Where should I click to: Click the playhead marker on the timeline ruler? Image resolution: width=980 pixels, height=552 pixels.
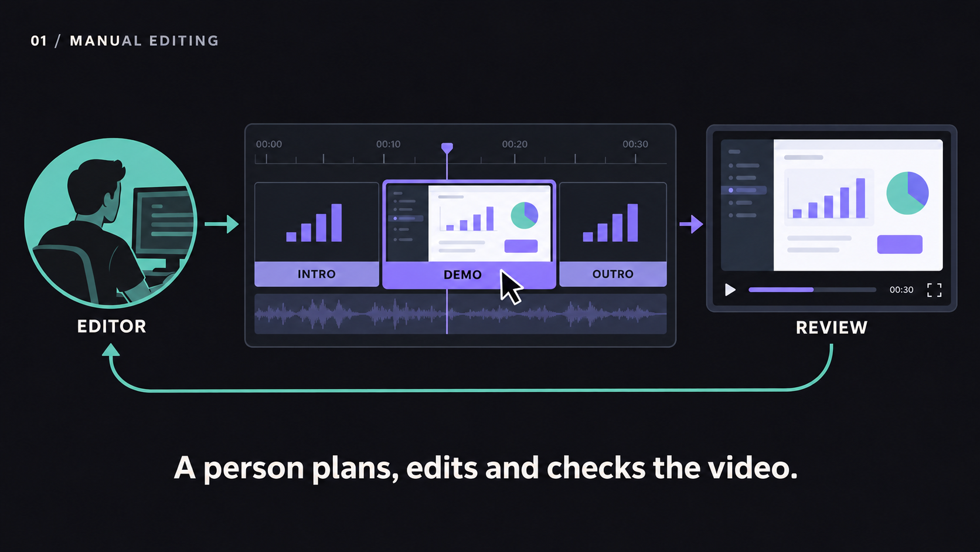tap(447, 148)
